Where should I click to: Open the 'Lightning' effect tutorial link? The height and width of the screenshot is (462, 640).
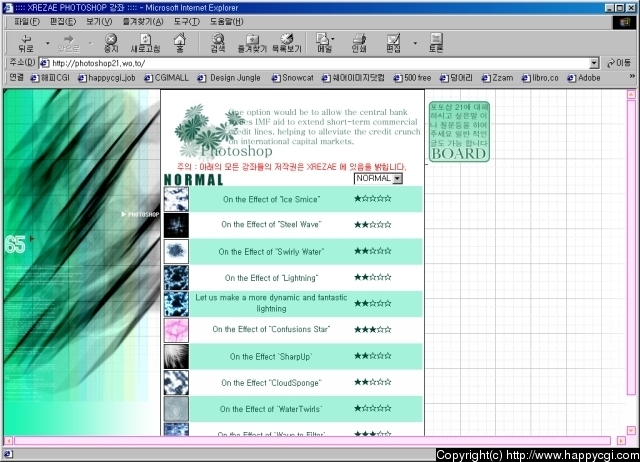(x=271, y=278)
